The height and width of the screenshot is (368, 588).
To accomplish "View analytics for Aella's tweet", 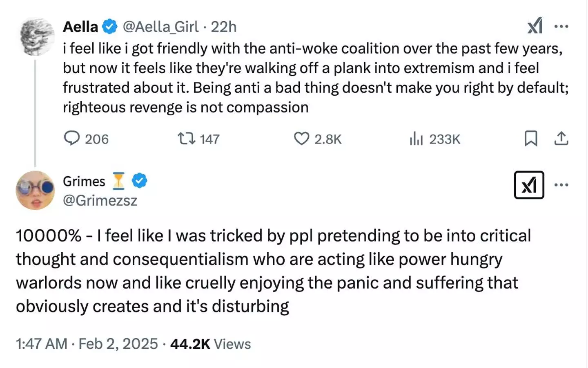I will [x=417, y=139].
